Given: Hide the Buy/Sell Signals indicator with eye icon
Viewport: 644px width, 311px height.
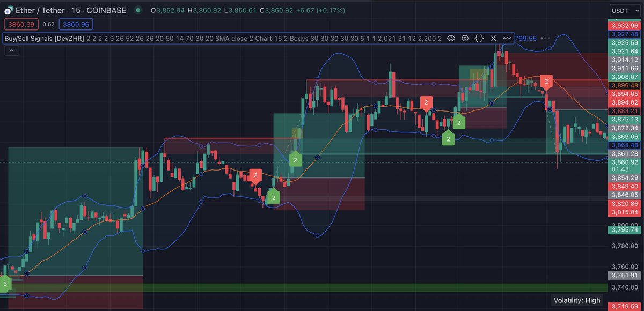Looking at the screenshot, I should click(451, 38).
